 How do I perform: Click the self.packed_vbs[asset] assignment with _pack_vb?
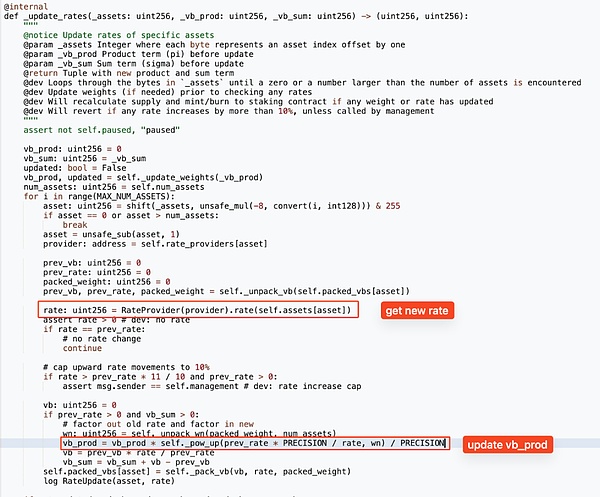click(x=197, y=471)
